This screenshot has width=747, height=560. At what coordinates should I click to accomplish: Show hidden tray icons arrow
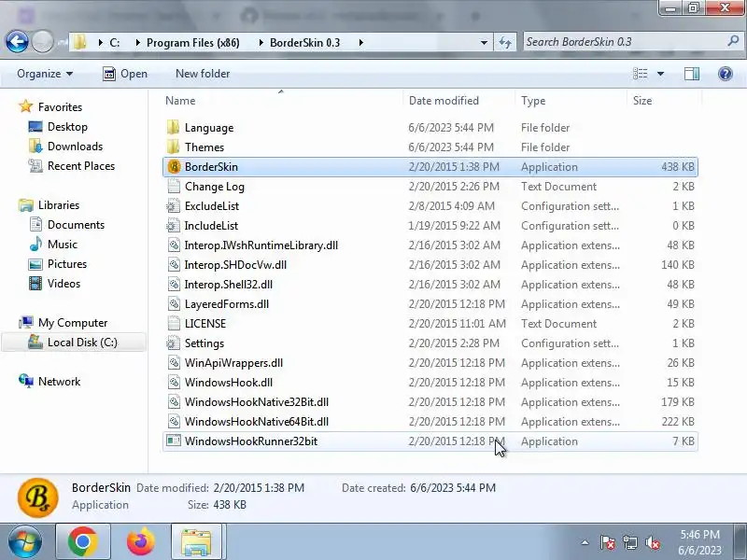coord(585,542)
